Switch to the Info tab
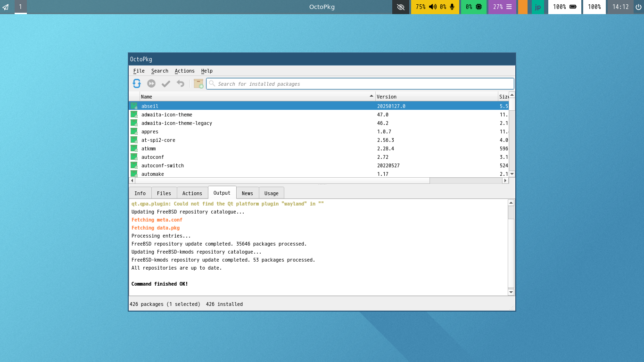The width and height of the screenshot is (644, 362). tap(140, 193)
